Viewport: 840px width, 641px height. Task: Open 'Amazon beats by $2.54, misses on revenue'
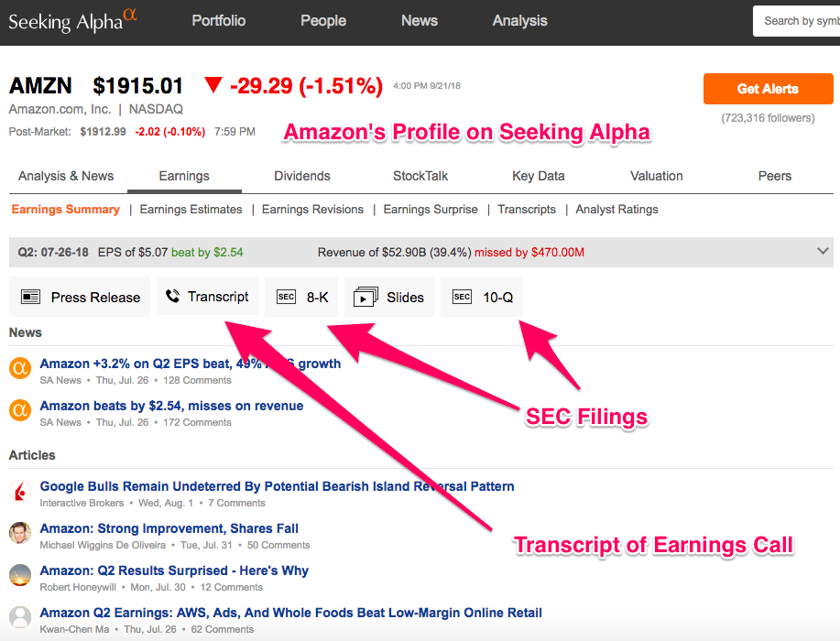pyautogui.click(x=171, y=406)
